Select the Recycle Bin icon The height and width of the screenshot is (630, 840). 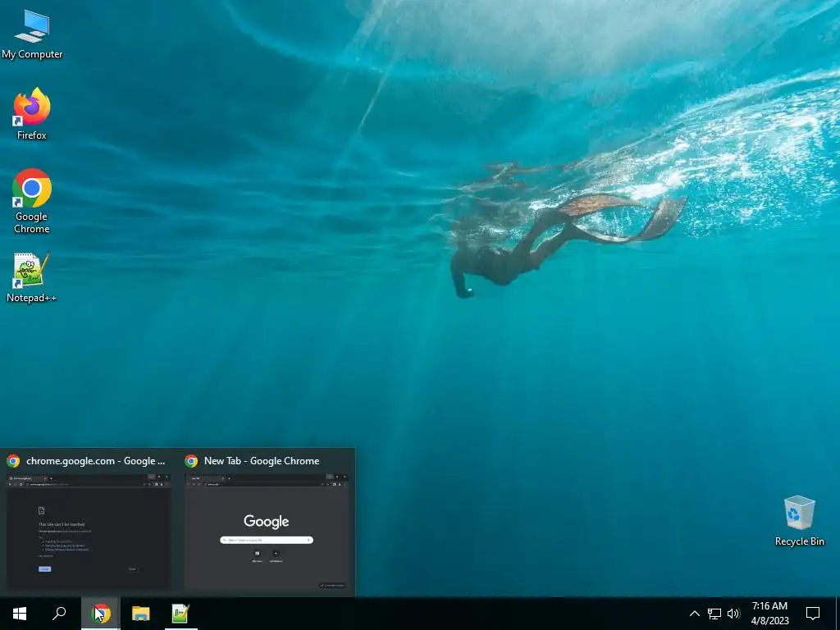coord(799,521)
